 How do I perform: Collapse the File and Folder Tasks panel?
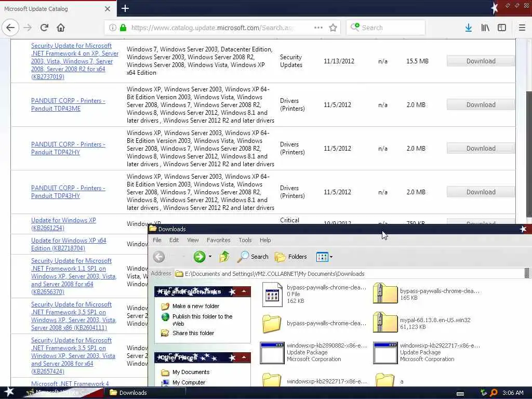pyautogui.click(x=244, y=291)
